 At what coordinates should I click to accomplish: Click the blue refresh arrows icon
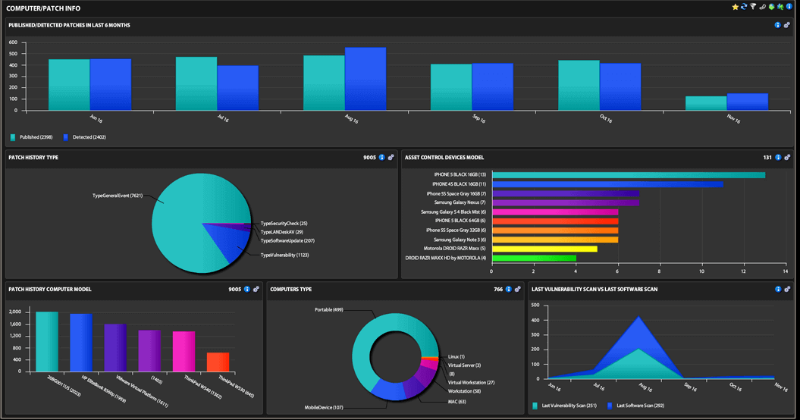(x=744, y=7)
